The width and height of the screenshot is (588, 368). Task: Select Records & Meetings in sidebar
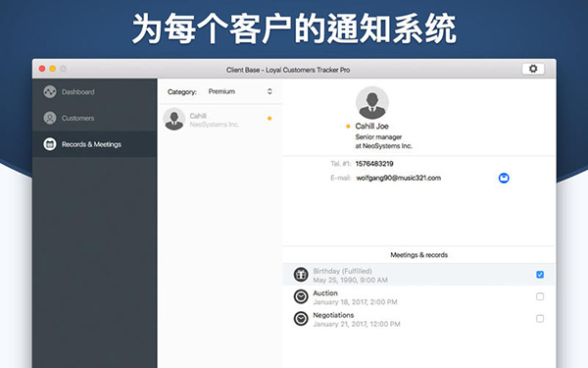[x=94, y=144]
